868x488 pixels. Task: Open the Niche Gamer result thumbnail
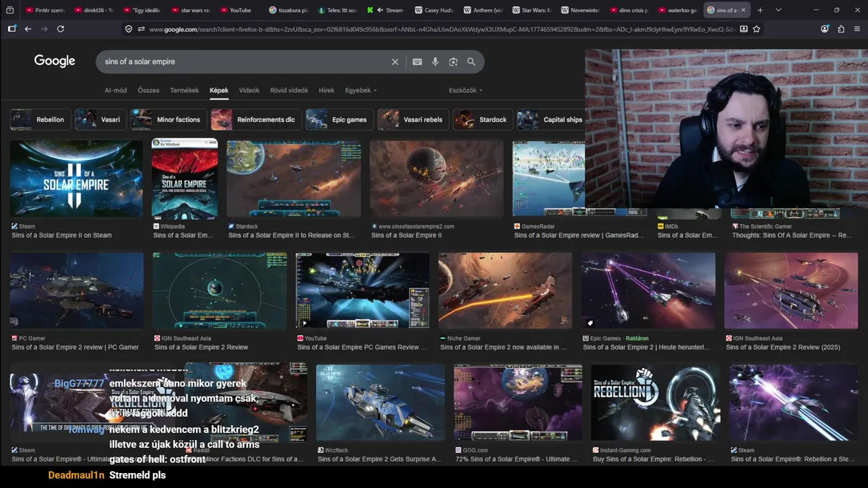pyautogui.click(x=505, y=291)
